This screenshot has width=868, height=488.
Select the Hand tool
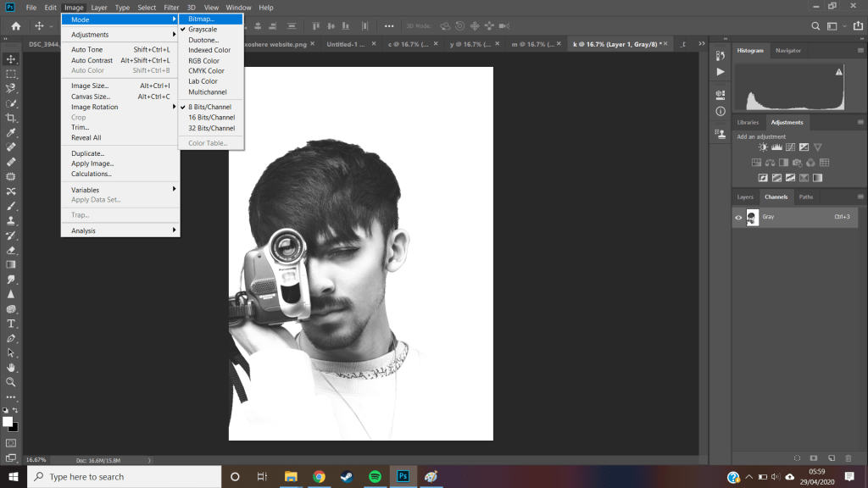pyautogui.click(x=11, y=368)
